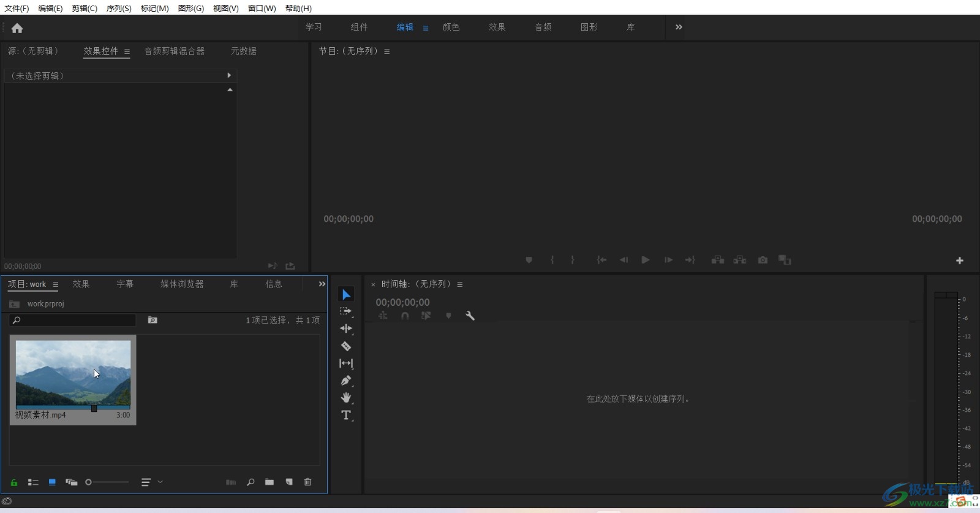The height and width of the screenshot is (513, 980).
Task: Select the Selection tool arrow
Action: pyautogui.click(x=346, y=295)
